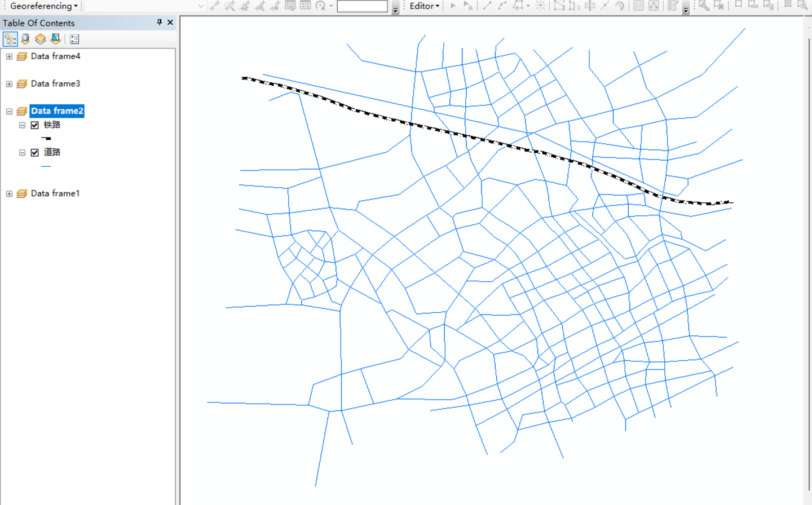Screen dimensions: 812x505
Task: Expand the Data frame1 tree node
Action: (x=8, y=193)
